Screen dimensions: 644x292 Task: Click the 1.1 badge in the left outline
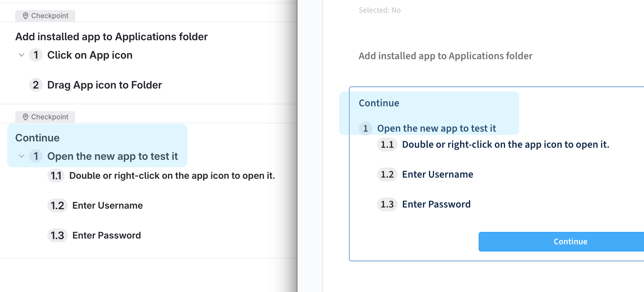pos(56,176)
